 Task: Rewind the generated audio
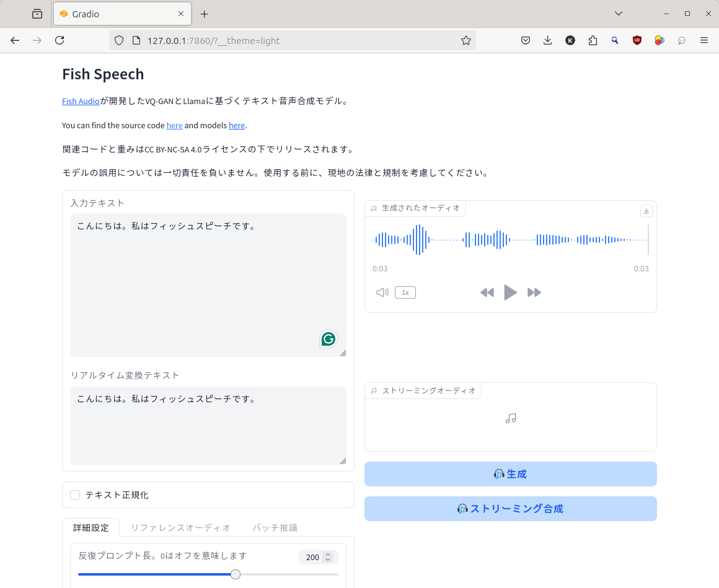487,292
